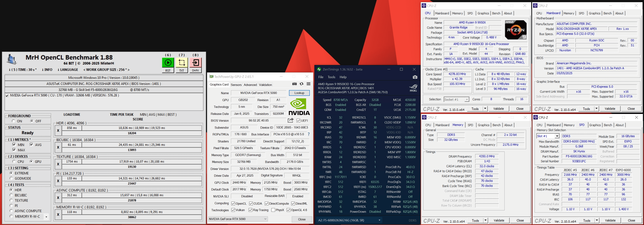Click Lookup button in GPU-Z
This screenshot has width=644, height=225.
299,93
